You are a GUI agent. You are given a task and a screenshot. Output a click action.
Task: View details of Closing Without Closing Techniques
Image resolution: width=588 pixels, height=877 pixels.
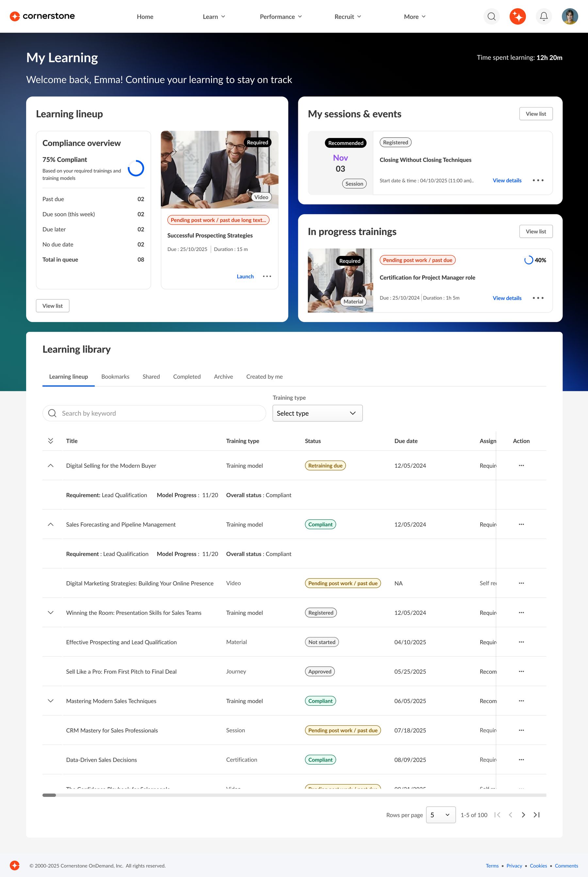[507, 180]
